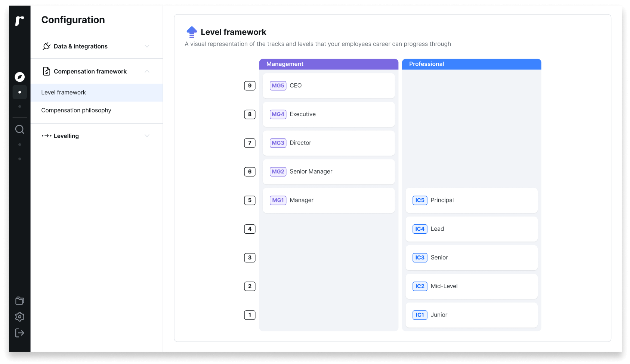Viewport: 630px width, 364px height.
Task: Click the Configuration heading
Action: [x=73, y=20]
